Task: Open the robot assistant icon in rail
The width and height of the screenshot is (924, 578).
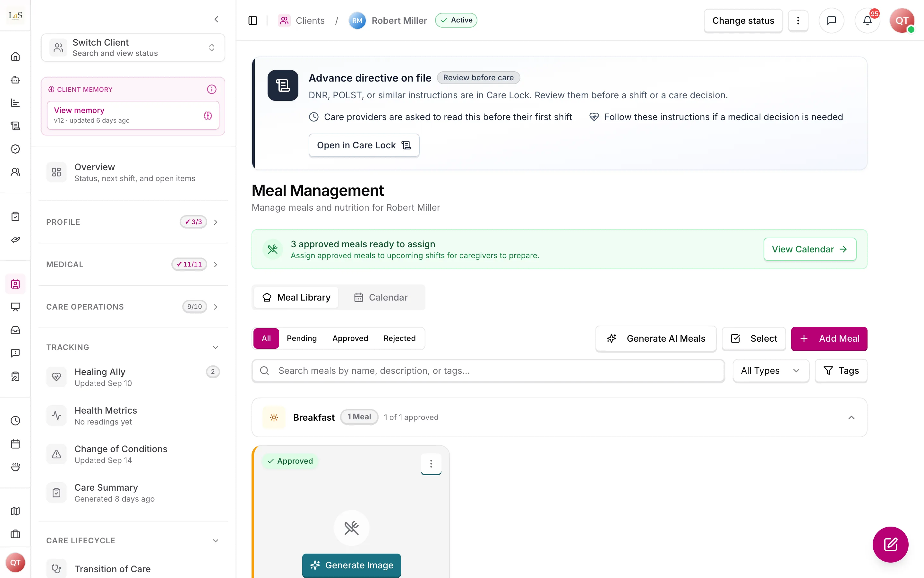Action: click(15, 80)
